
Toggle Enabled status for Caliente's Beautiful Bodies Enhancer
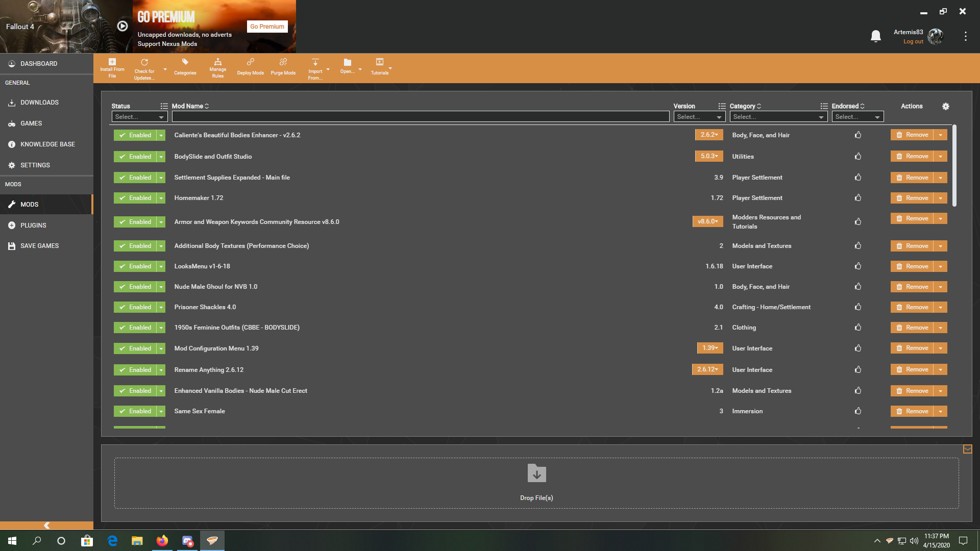click(135, 135)
